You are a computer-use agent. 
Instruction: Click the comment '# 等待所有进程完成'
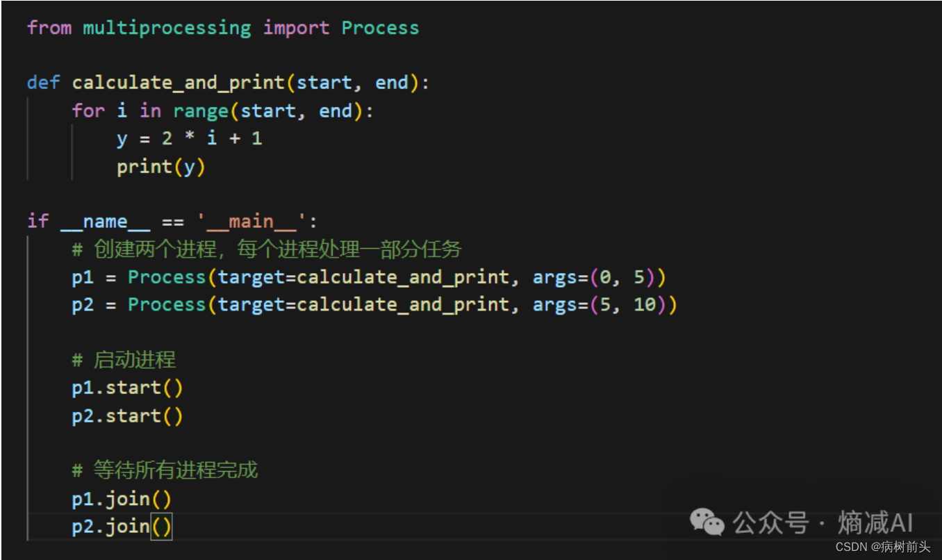click(165, 470)
